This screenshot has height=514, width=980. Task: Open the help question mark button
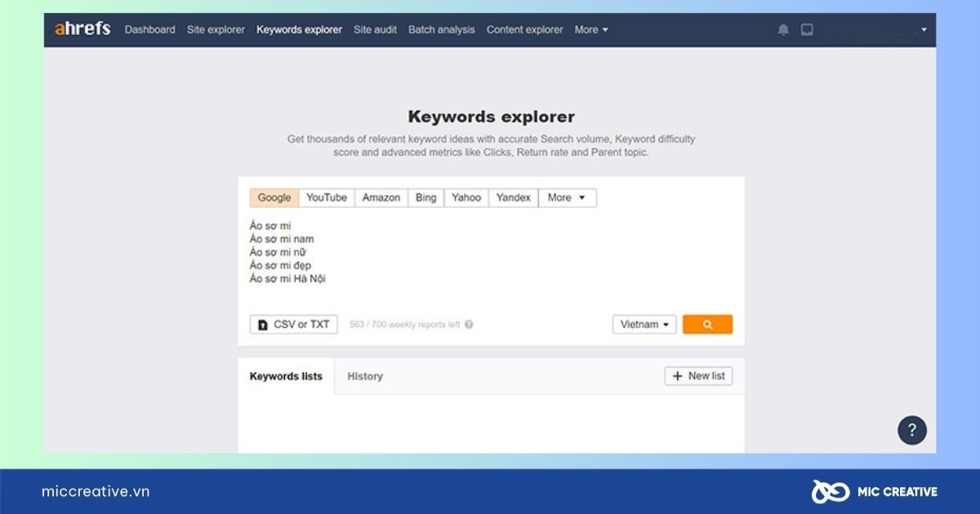[912, 430]
